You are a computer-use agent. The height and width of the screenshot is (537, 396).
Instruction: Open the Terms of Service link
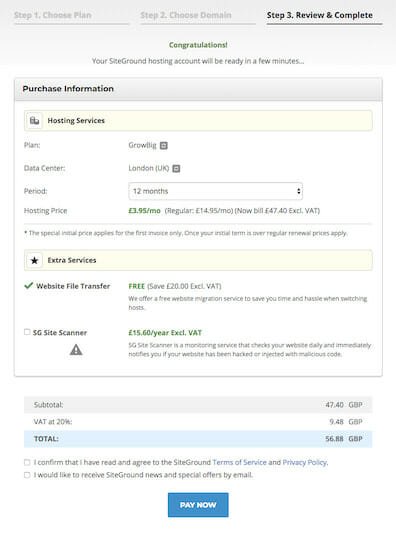(239, 462)
